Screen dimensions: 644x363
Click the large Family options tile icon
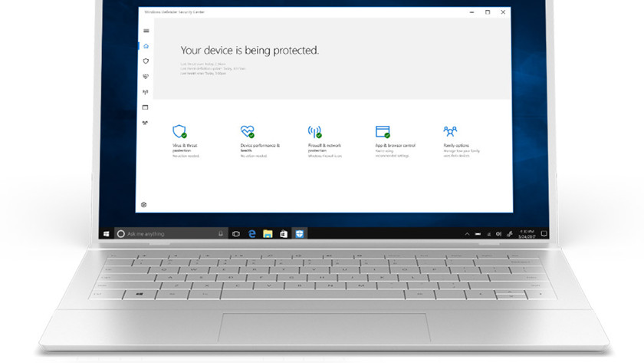click(450, 131)
